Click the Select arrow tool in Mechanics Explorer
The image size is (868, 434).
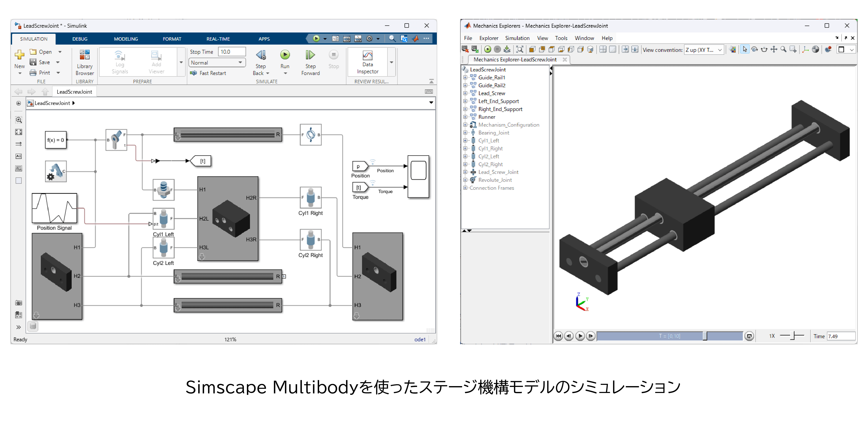745,50
